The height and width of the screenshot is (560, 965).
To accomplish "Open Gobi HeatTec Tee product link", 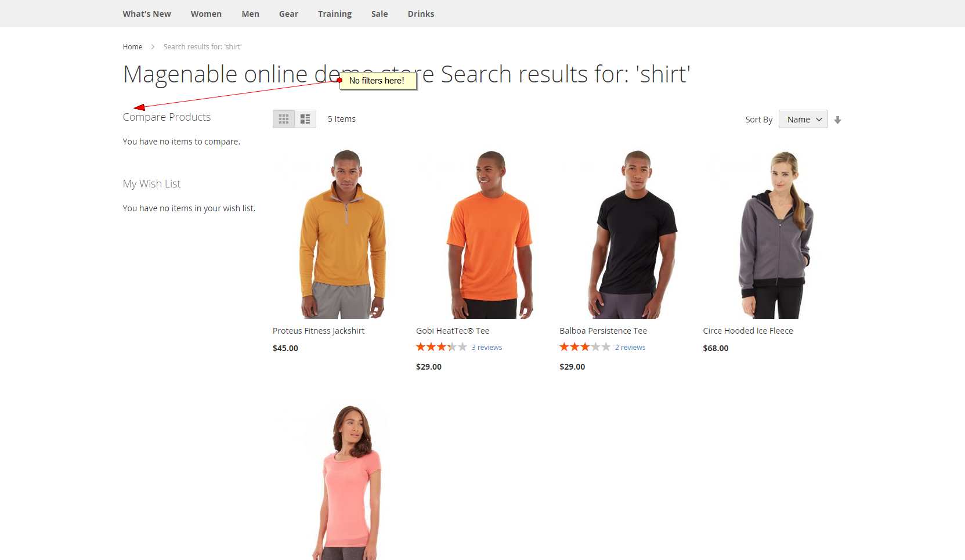I will coord(453,331).
